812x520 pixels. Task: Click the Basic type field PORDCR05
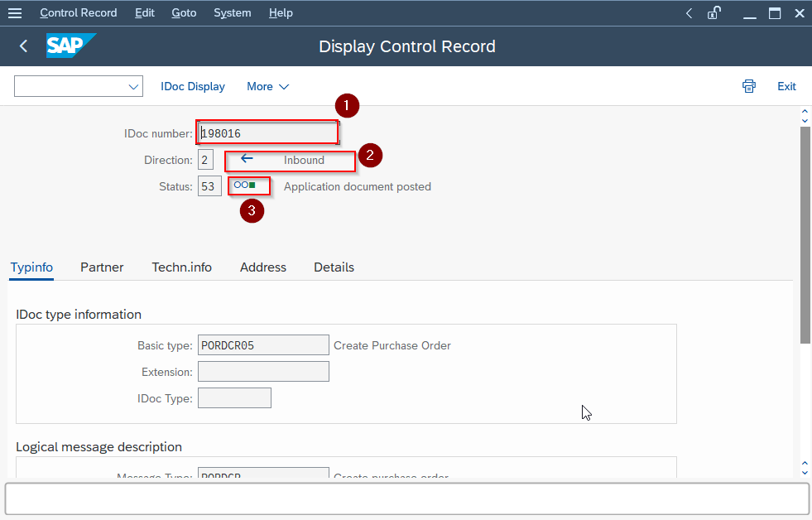pyautogui.click(x=263, y=345)
